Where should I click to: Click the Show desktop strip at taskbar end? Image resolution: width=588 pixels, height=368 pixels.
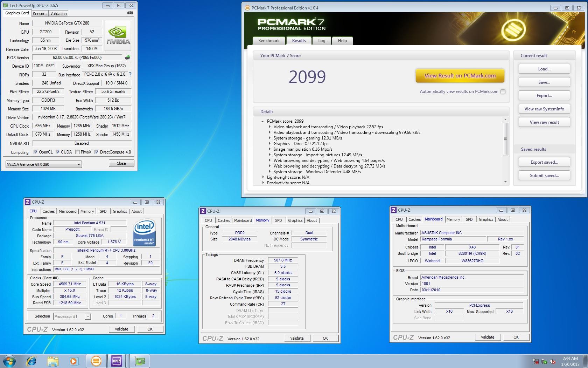[586, 361]
